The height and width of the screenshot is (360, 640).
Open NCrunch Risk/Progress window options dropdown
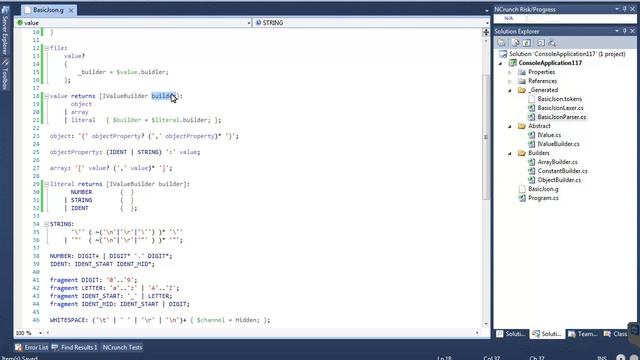click(617, 9)
